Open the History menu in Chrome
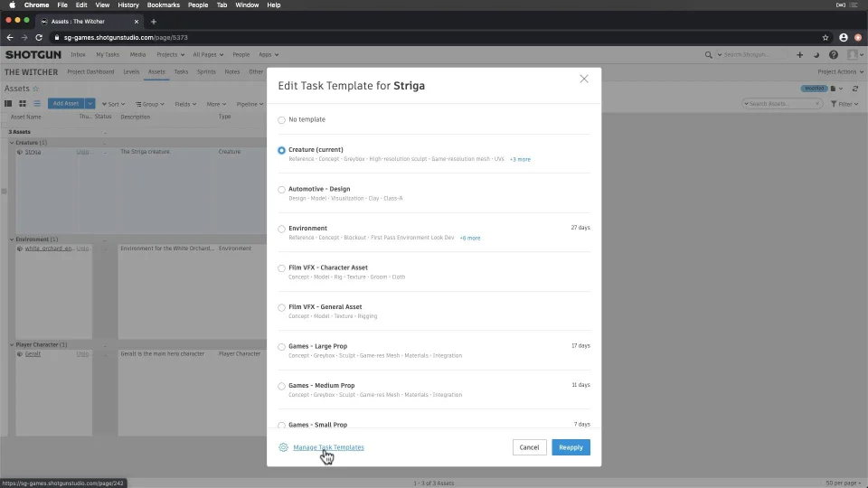Viewport: 868px width, 488px height. pyautogui.click(x=127, y=5)
